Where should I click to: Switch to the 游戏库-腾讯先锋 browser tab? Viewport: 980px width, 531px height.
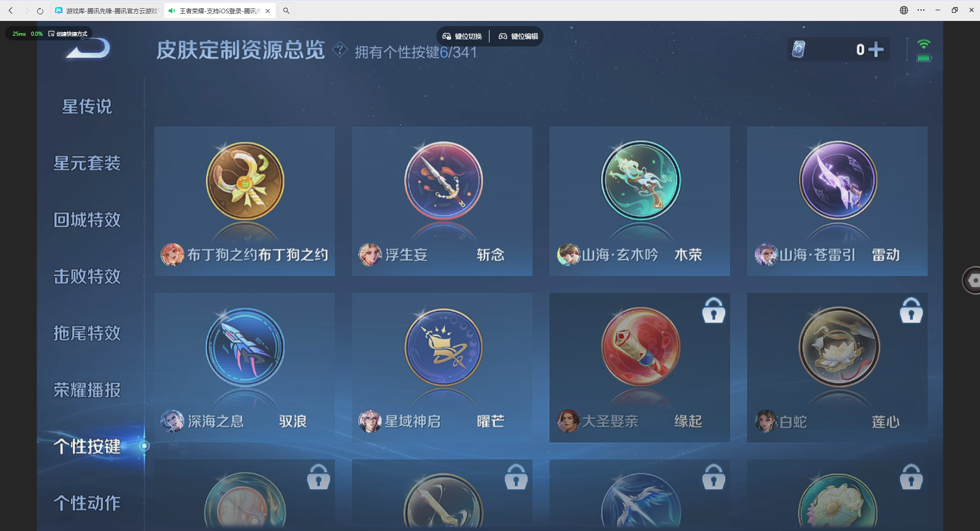point(107,11)
